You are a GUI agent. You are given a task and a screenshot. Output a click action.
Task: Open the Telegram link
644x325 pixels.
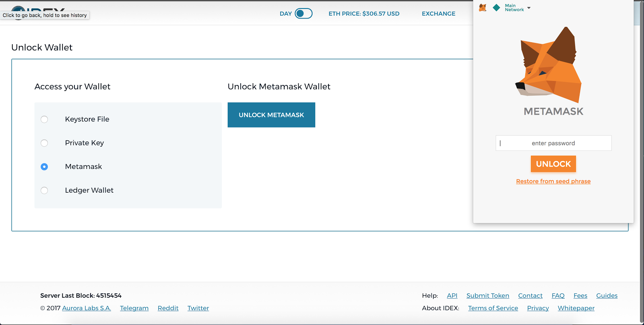pos(134,308)
